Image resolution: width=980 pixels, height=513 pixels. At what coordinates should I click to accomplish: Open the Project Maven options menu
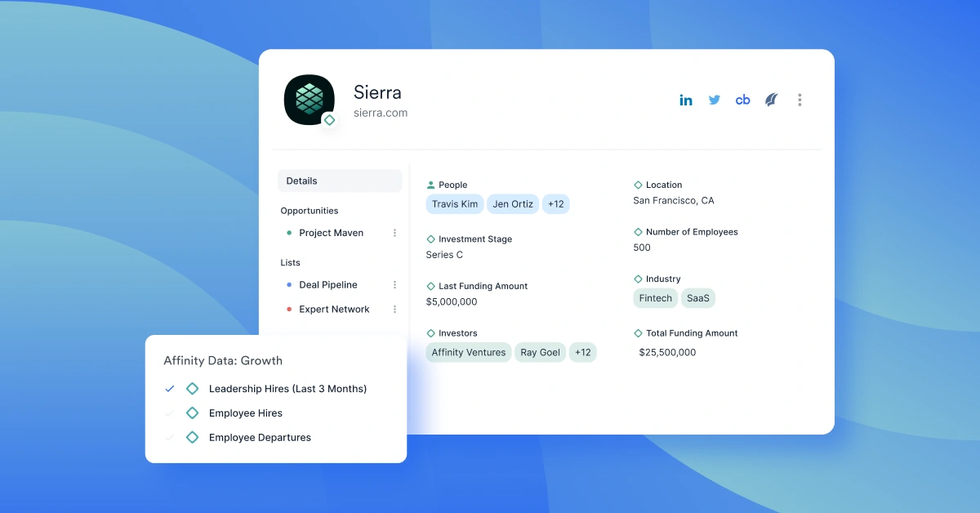pyautogui.click(x=394, y=233)
